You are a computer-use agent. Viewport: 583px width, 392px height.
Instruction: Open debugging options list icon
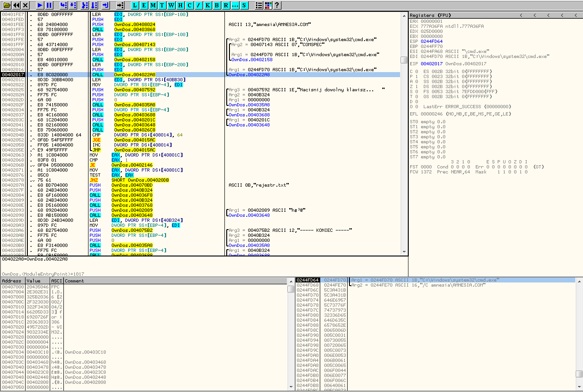tap(259, 5)
